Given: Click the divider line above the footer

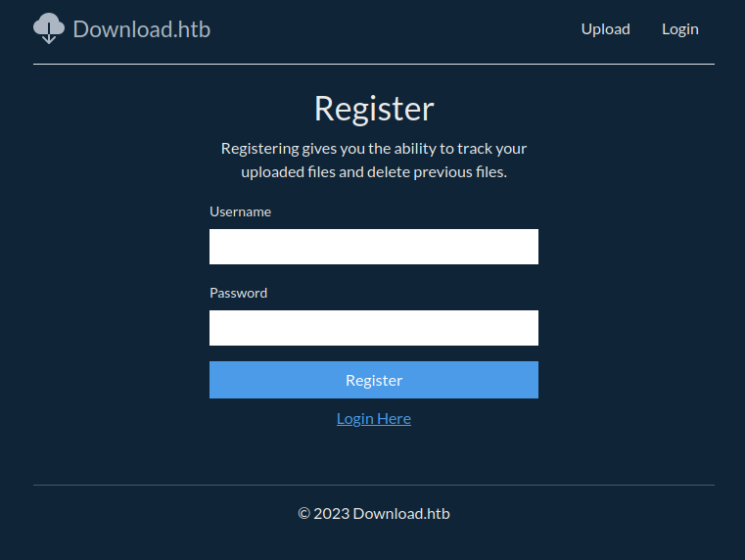Looking at the screenshot, I should click(x=373, y=485).
